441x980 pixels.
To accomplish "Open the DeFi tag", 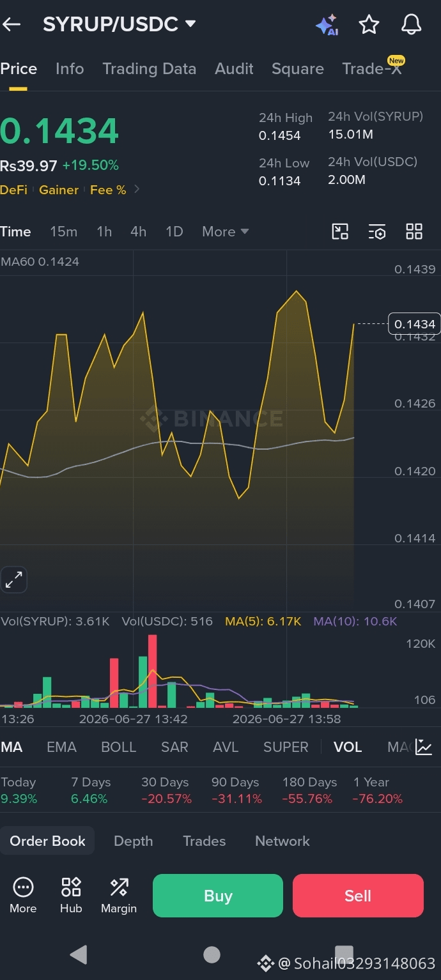I will [x=13, y=190].
